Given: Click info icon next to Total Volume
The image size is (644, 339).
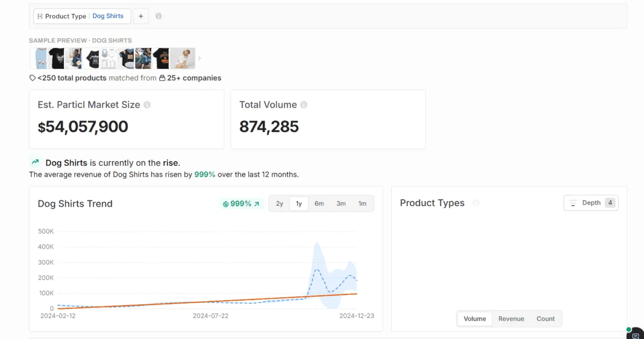Looking at the screenshot, I should coord(304,105).
